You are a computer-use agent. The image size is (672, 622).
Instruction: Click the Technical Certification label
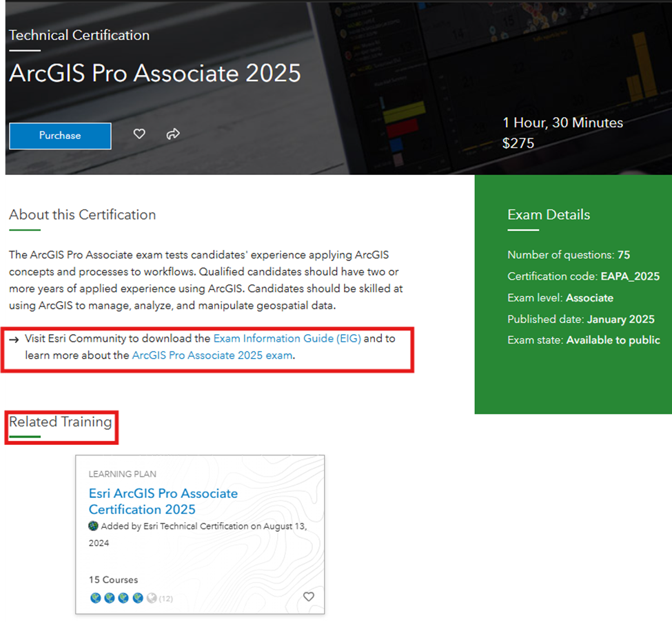click(79, 35)
